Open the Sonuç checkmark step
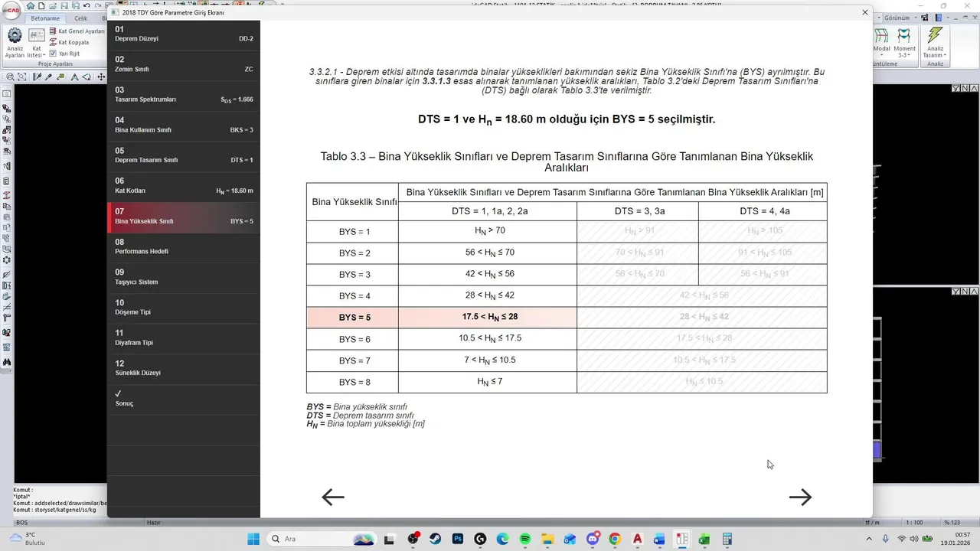 pos(184,399)
